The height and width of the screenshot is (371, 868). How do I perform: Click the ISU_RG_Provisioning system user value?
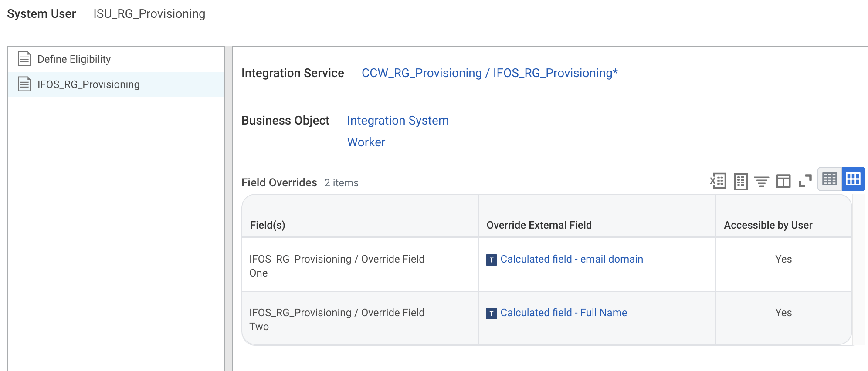(149, 14)
